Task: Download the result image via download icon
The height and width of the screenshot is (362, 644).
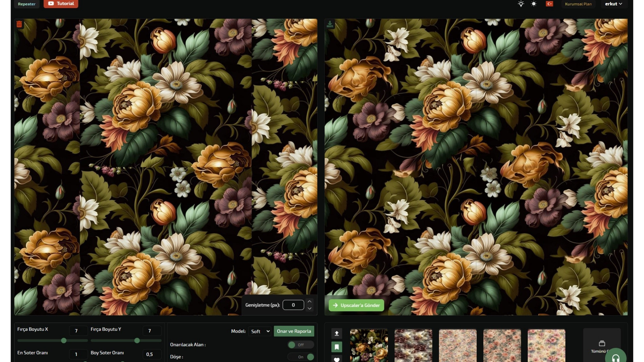Action: coord(330,24)
